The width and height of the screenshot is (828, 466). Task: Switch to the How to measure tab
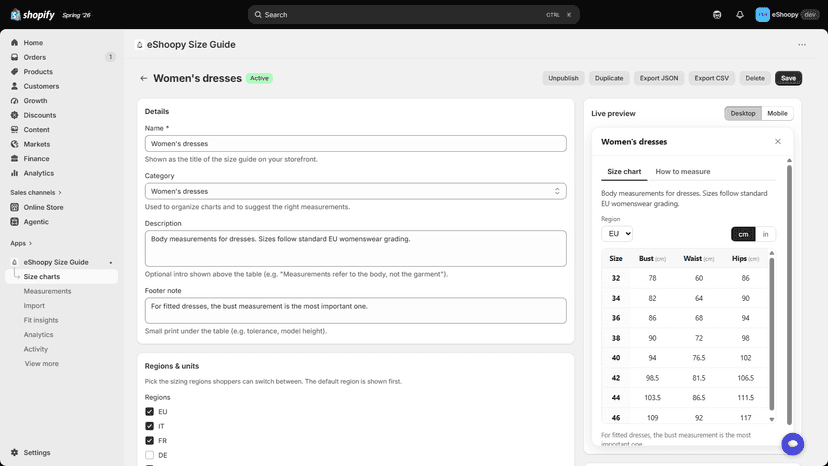pyautogui.click(x=682, y=172)
